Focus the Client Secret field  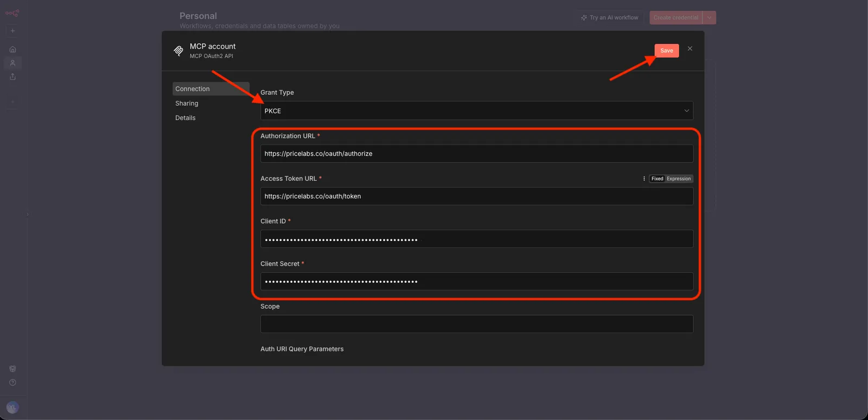(x=477, y=282)
